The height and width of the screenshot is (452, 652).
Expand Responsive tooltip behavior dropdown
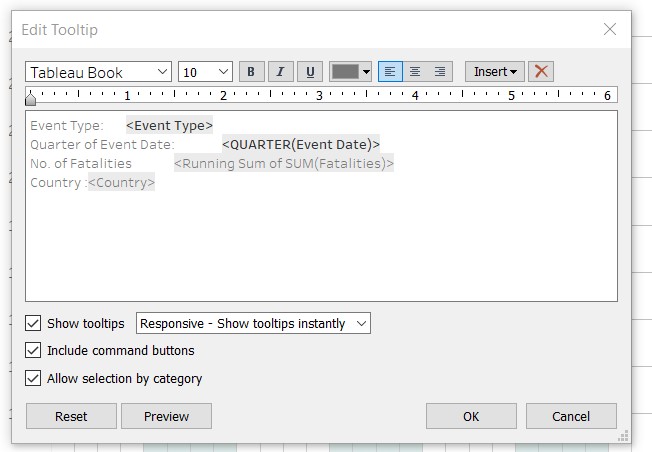coord(253,324)
